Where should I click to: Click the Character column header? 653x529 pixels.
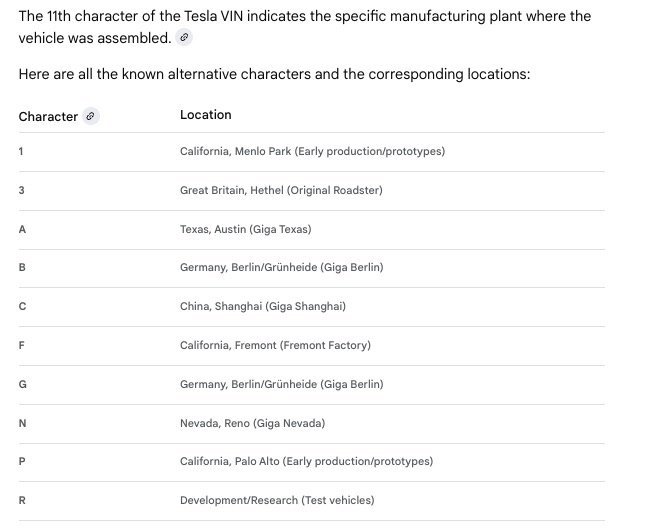(x=48, y=116)
